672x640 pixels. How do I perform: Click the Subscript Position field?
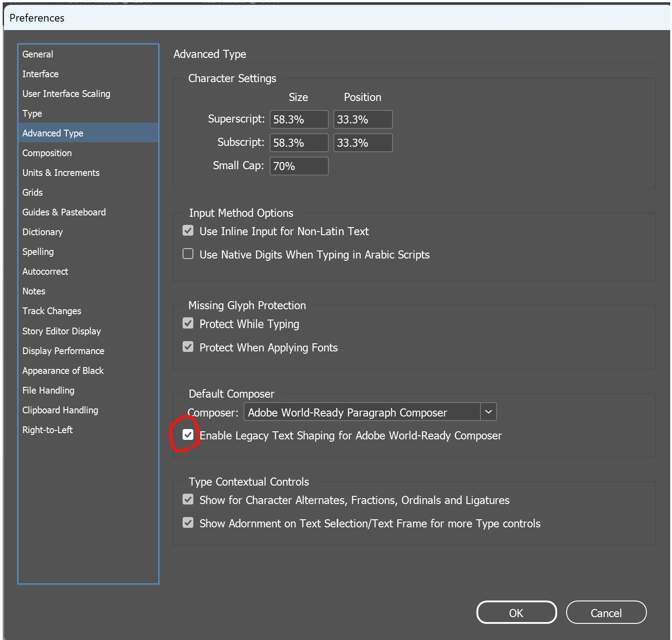[x=363, y=143]
